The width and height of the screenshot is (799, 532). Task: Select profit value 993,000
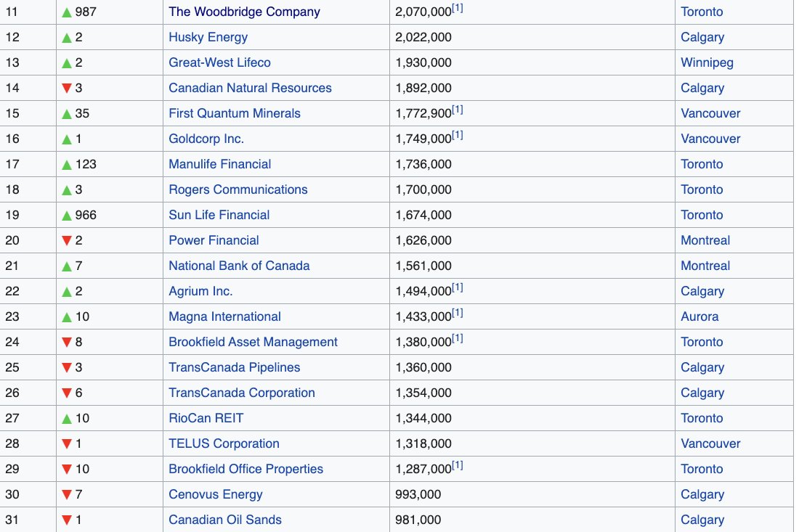pos(418,494)
